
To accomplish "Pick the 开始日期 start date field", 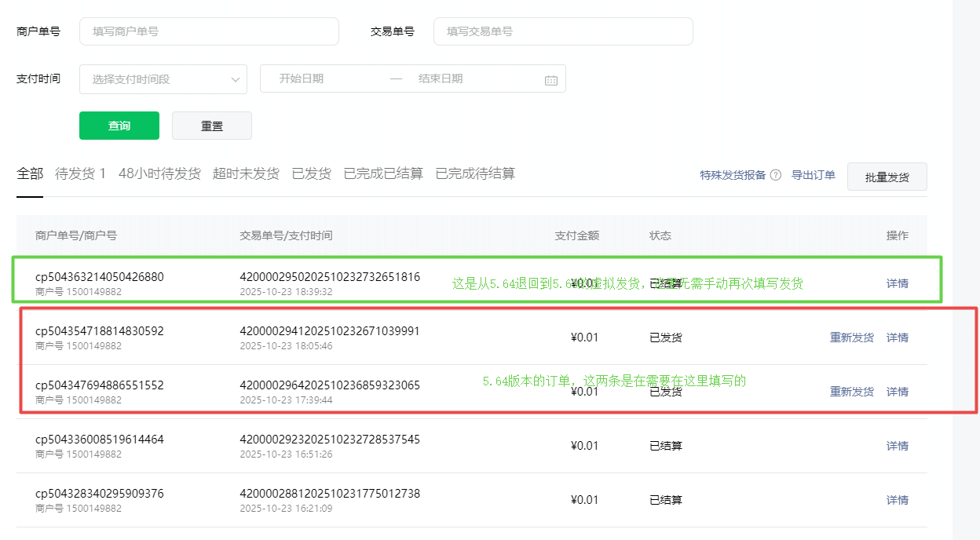I will click(x=302, y=78).
